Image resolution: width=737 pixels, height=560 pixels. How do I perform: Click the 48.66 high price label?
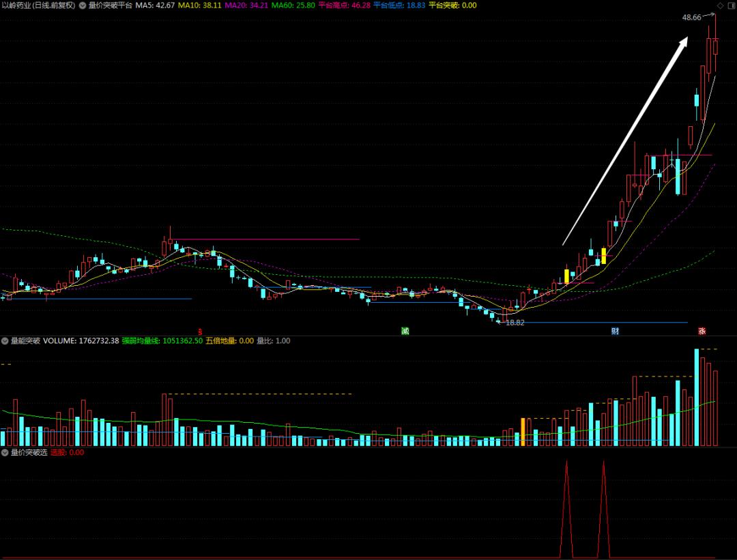click(691, 17)
